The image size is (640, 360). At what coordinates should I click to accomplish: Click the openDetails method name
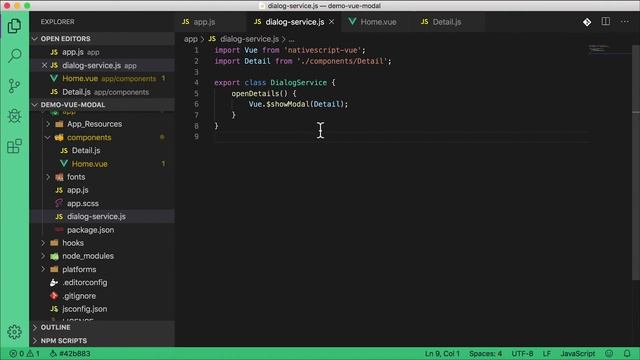(x=255, y=94)
